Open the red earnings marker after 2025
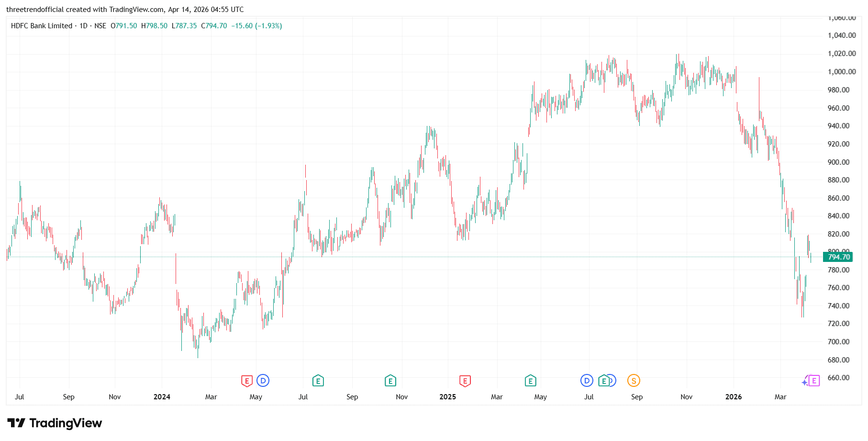This screenshot has width=868, height=441. 465,381
